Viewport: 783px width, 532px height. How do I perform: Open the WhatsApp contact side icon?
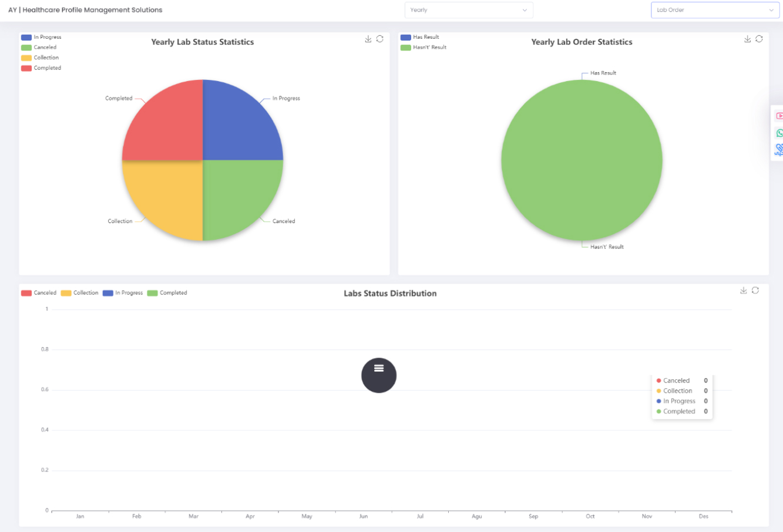[779, 133]
